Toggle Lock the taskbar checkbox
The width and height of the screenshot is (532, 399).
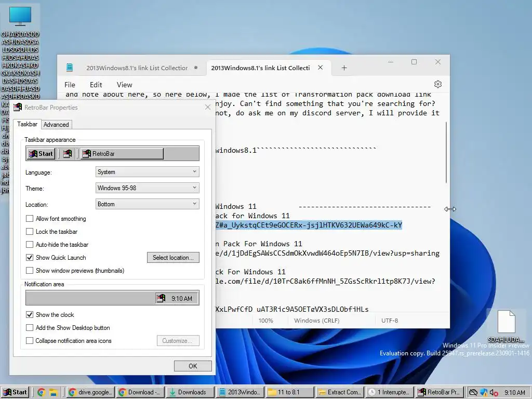pos(30,232)
